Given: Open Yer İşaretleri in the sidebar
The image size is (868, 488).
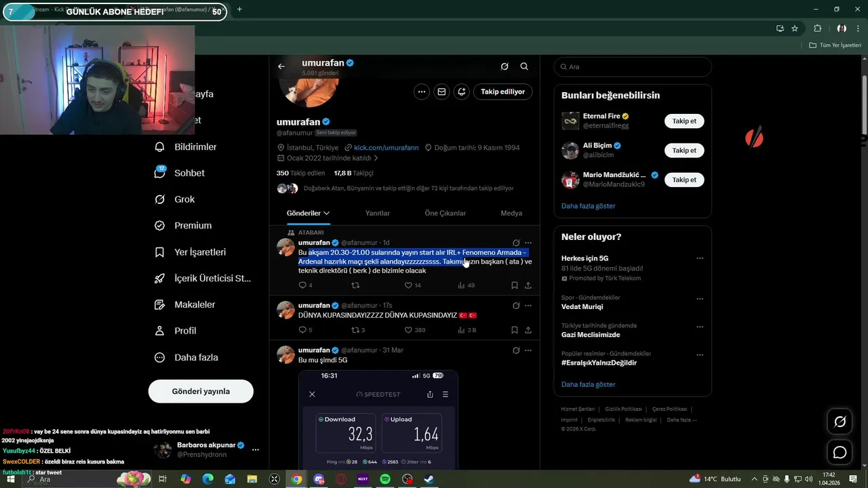Looking at the screenshot, I should pos(191,252).
